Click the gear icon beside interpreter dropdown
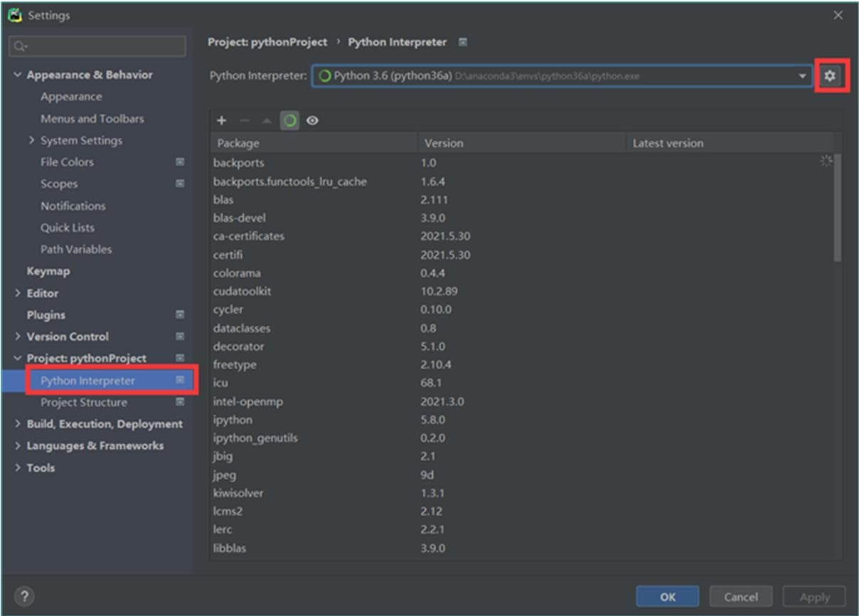This screenshot has height=616, width=859. pyautogui.click(x=830, y=75)
